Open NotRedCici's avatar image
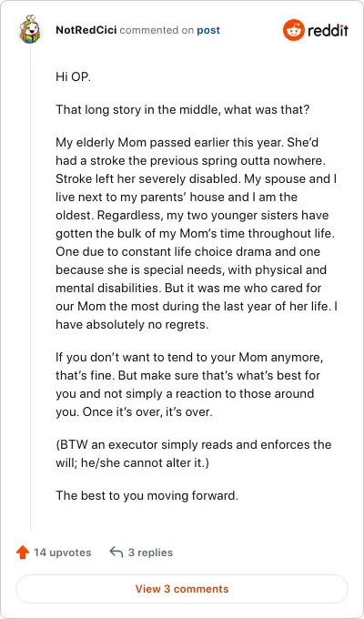 click(30, 30)
